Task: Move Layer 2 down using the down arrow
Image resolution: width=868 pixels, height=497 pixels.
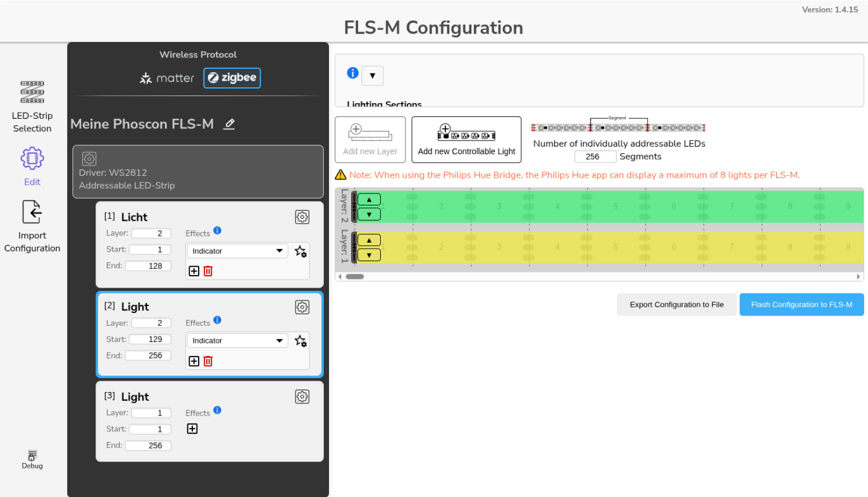Action: point(369,214)
